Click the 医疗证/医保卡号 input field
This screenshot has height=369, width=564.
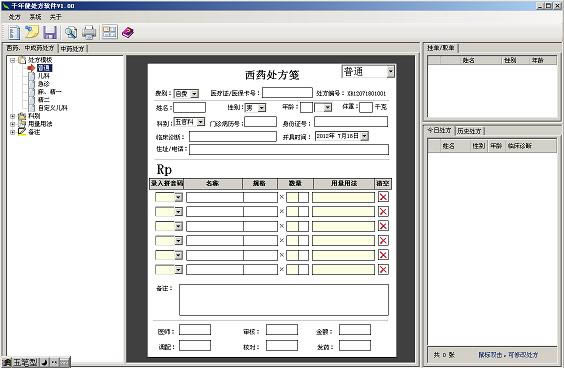[287, 93]
